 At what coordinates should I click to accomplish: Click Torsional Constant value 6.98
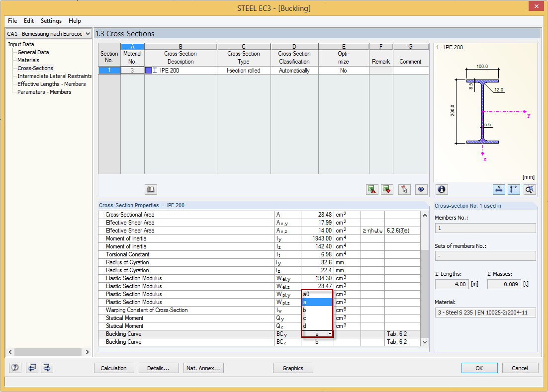[x=317, y=254]
